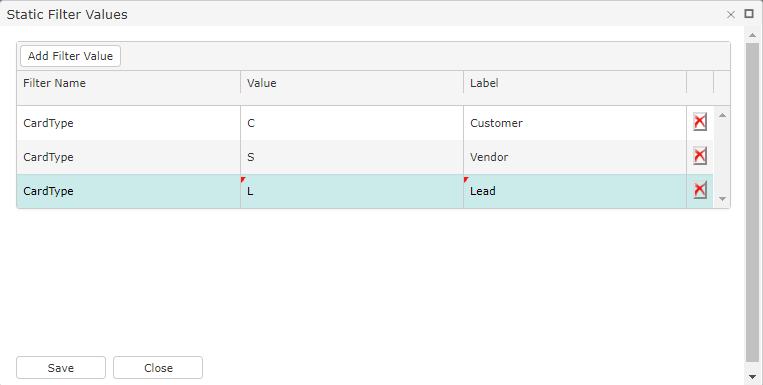Click dialog scrollbar up arrow
Image resolution: width=763 pixels, height=385 pixels.
pyautogui.click(x=752, y=35)
